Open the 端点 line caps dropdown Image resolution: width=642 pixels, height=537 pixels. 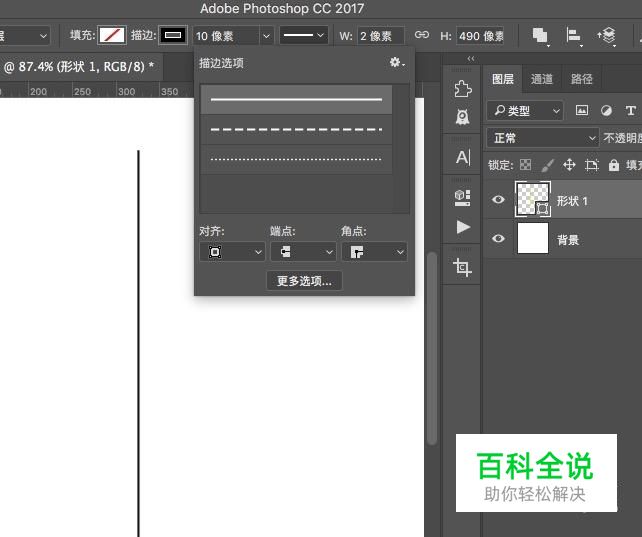click(x=303, y=252)
